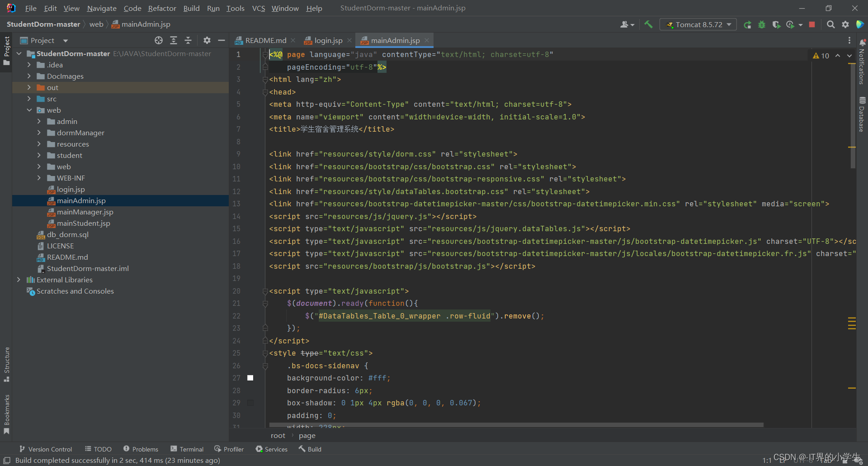Viewport: 868px width, 466px height.
Task: Open the Terminal tool window
Action: (187, 449)
